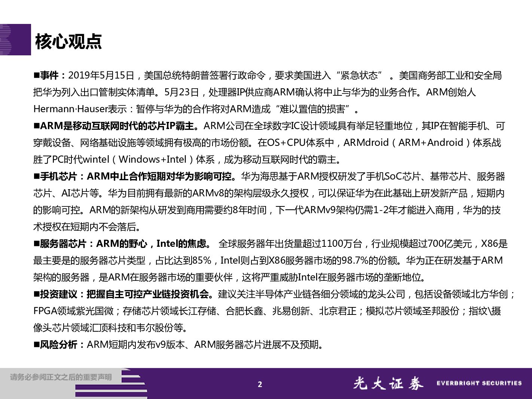532x399 pixels.
Task: Click the quoted phrase 紧急状态
Action: click(359, 76)
